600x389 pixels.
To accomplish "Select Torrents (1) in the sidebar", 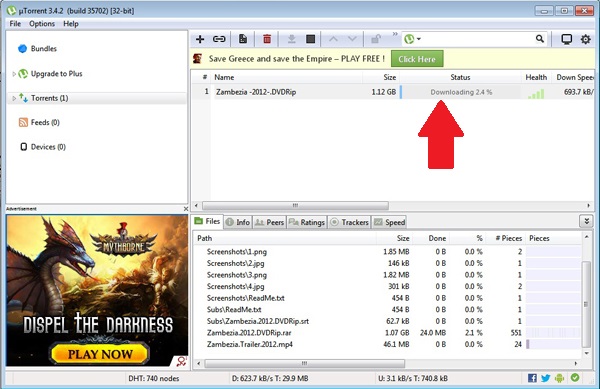I will click(x=49, y=98).
